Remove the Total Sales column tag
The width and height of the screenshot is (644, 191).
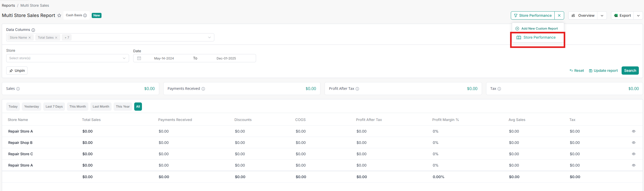(56, 38)
